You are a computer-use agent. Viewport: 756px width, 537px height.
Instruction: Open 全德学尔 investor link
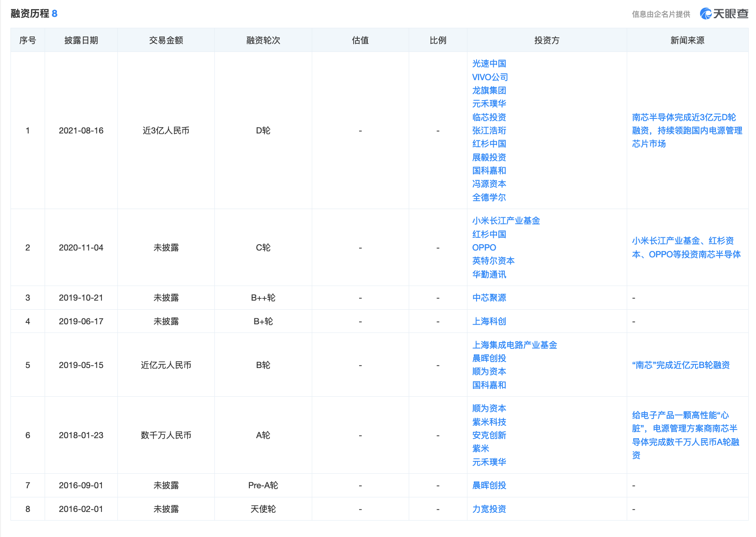pos(489,197)
